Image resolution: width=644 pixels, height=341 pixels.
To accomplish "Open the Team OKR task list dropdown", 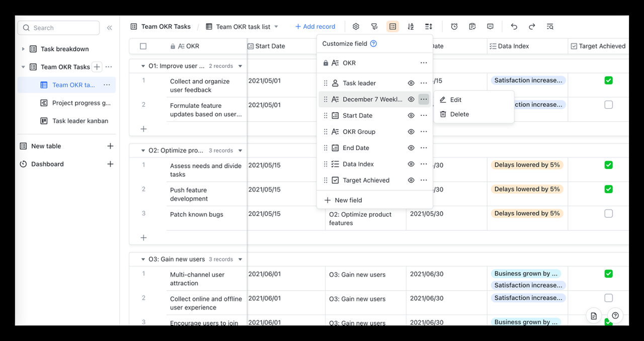I will (x=276, y=27).
